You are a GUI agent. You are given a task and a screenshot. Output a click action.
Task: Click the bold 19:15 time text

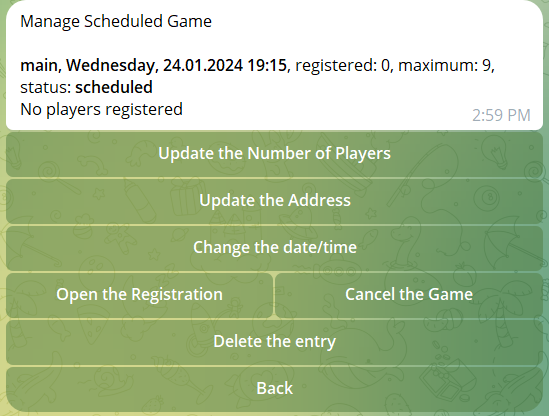pos(267,65)
